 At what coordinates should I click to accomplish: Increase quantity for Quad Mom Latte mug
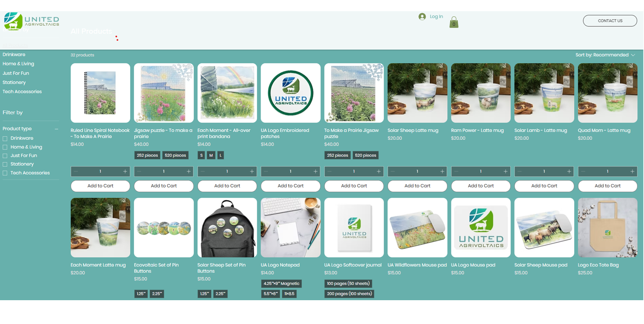coord(633,171)
